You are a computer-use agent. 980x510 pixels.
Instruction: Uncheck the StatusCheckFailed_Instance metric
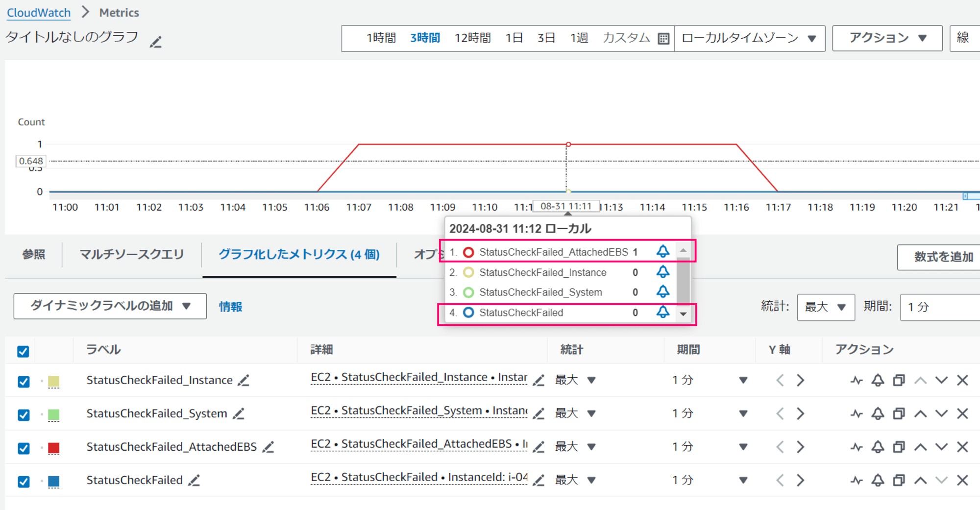(23, 381)
